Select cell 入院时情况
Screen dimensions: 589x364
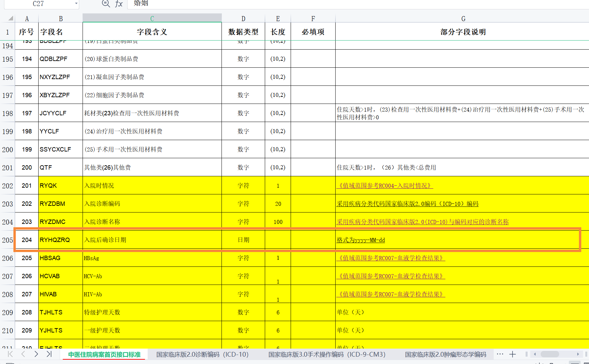152,186
